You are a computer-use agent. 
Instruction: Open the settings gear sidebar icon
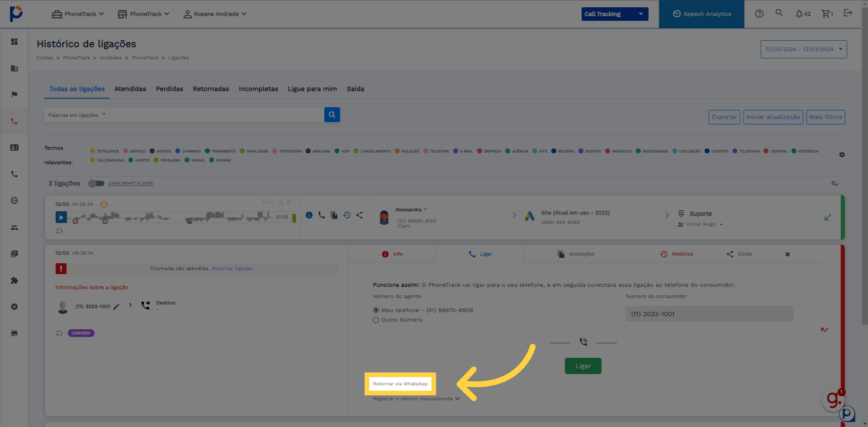(x=14, y=307)
